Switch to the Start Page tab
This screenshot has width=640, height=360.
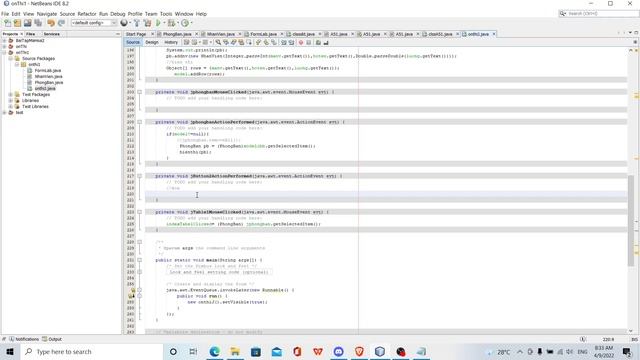[136, 34]
